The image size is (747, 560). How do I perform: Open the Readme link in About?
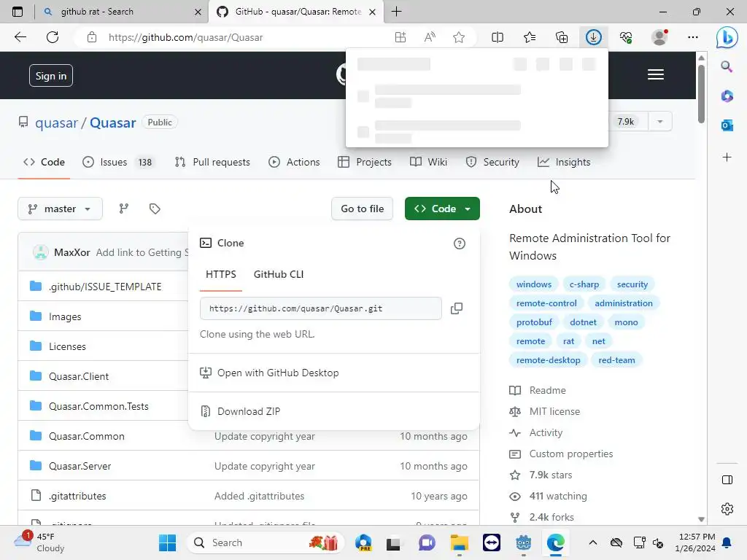(547, 391)
